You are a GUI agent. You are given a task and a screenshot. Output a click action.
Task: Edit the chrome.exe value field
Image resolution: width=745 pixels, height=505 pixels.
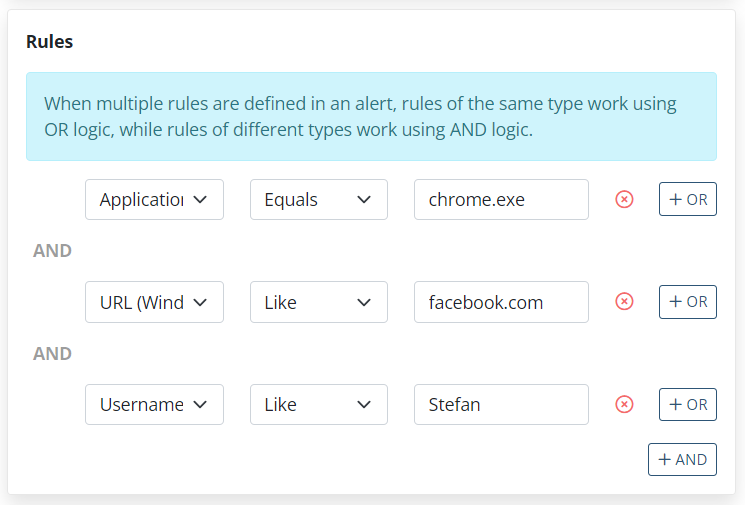[501, 200]
